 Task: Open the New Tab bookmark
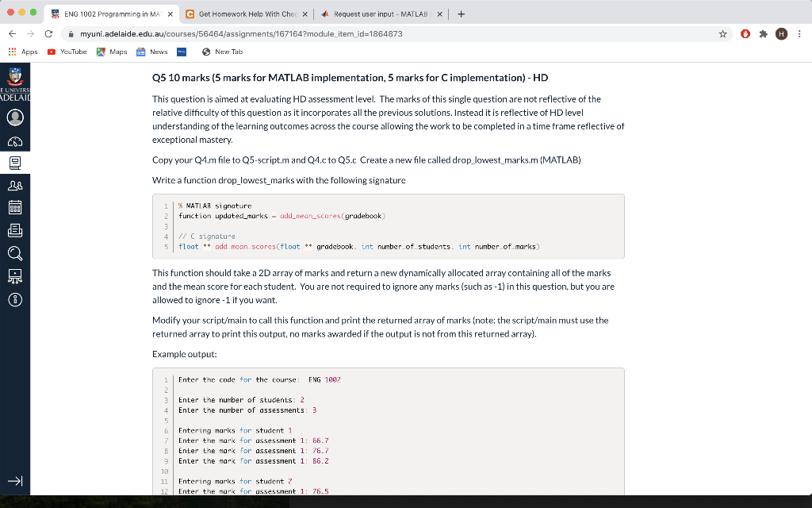[222, 52]
